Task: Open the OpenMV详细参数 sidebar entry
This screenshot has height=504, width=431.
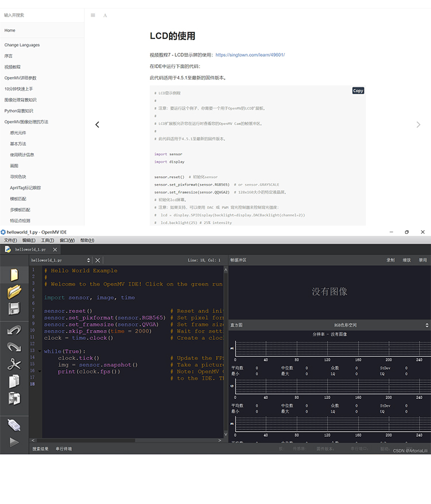Action: [20, 78]
